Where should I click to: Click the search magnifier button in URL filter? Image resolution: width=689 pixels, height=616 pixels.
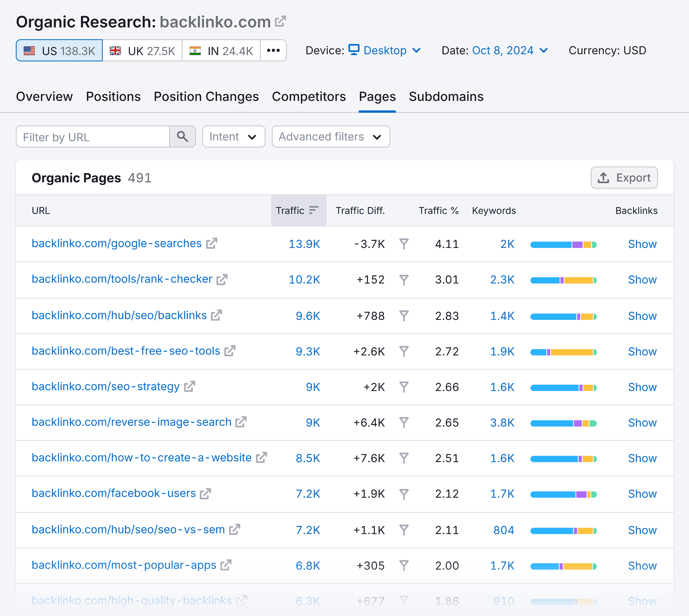tap(182, 137)
